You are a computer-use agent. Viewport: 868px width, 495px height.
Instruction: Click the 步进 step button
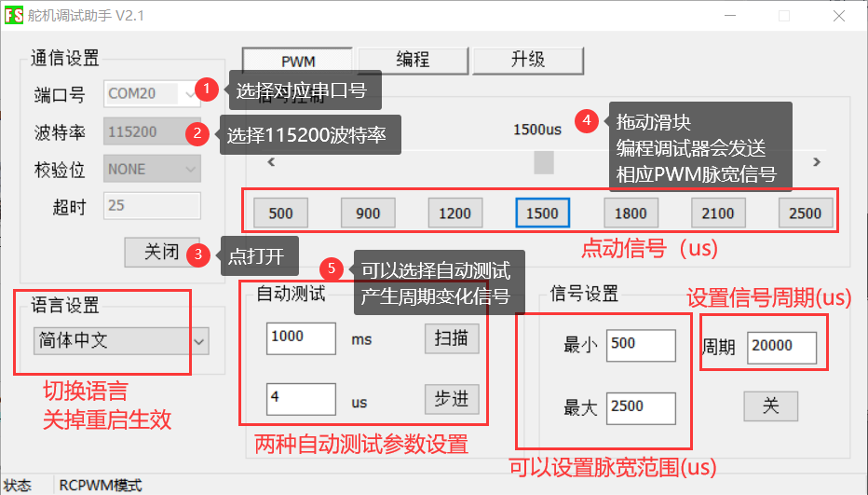(x=452, y=399)
